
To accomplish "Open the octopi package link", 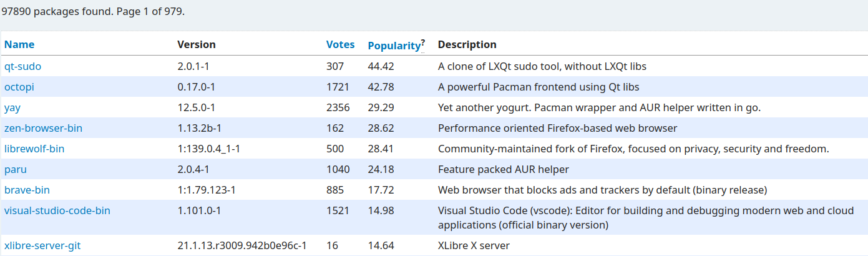I will [x=19, y=87].
